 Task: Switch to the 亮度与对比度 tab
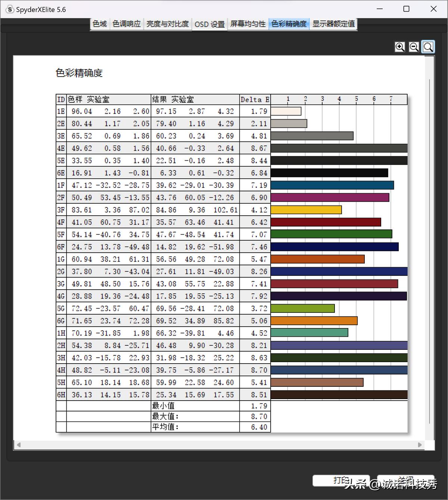(x=168, y=24)
